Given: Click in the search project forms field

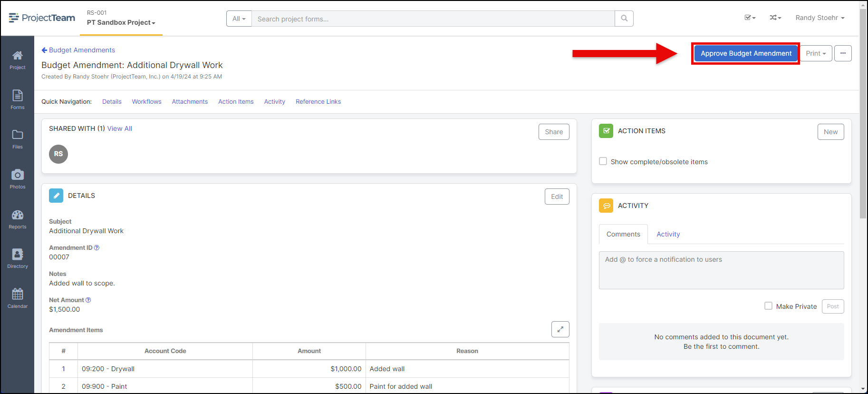Looking at the screenshot, I should point(433,19).
